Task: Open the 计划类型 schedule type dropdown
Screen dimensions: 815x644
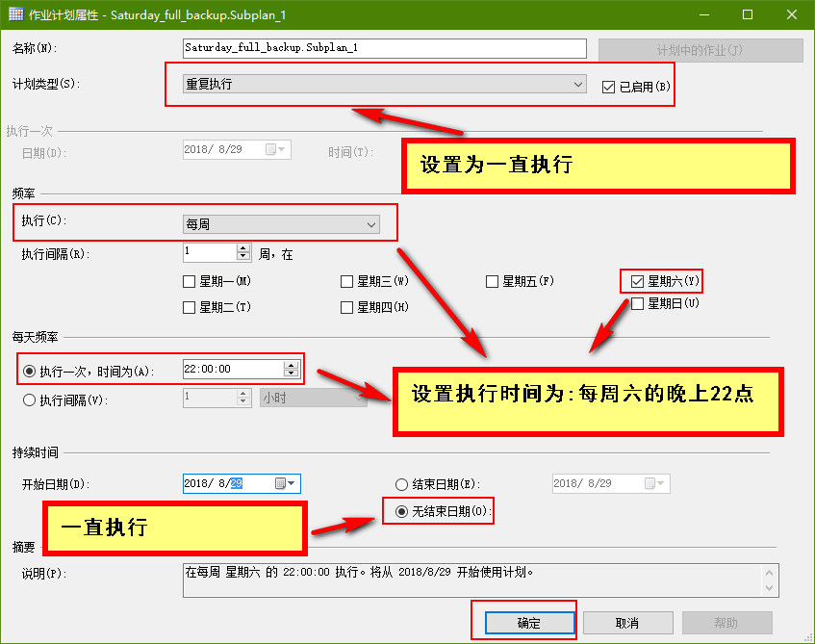Action: [x=385, y=84]
